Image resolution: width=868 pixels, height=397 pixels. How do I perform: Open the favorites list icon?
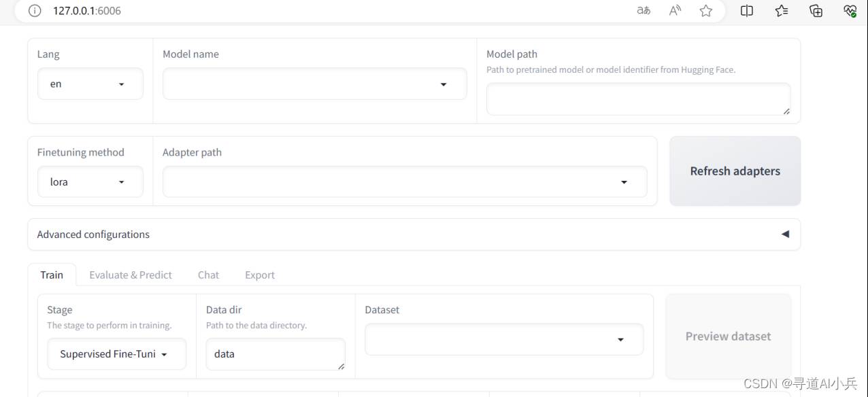(x=782, y=10)
